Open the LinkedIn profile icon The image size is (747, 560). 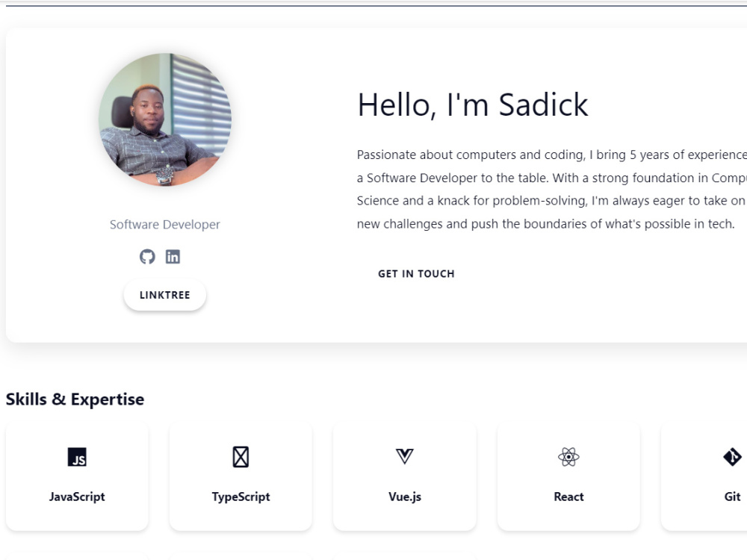tap(173, 257)
